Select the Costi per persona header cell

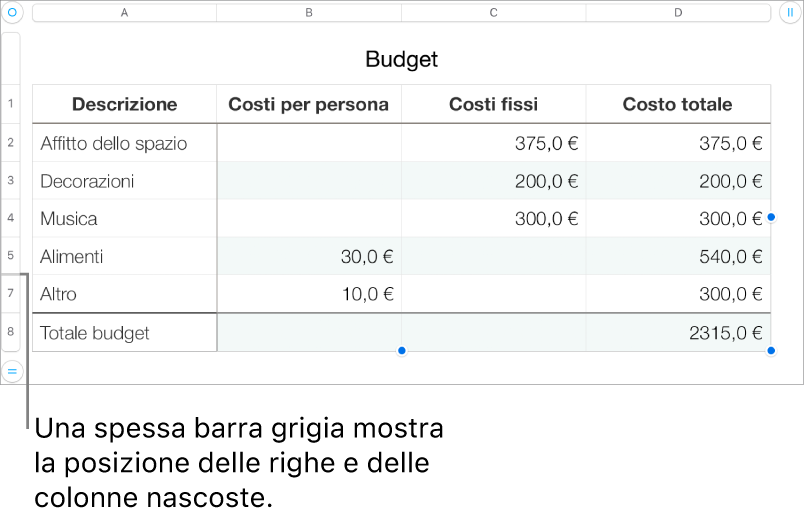click(x=309, y=104)
